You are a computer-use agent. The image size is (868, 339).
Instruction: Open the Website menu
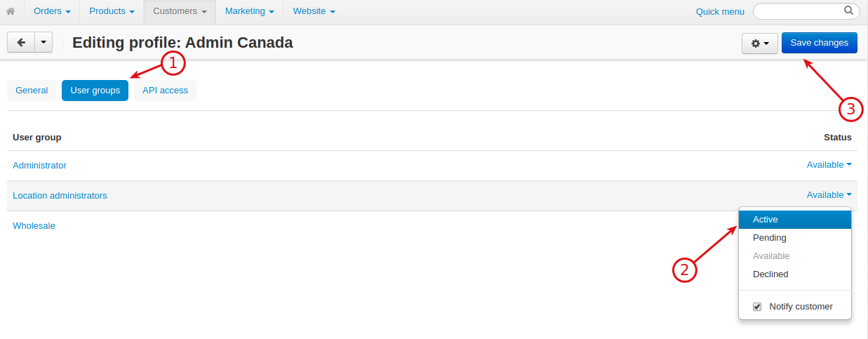coord(314,11)
